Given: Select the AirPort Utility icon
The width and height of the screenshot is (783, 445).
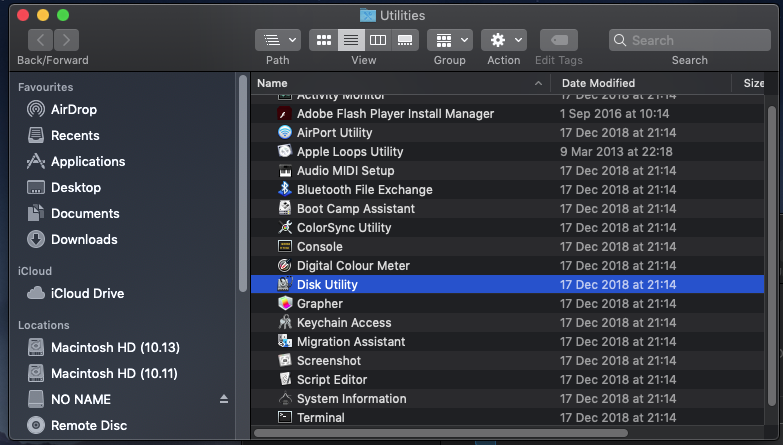Looking at the screenshot, I should tap(285, 133).
